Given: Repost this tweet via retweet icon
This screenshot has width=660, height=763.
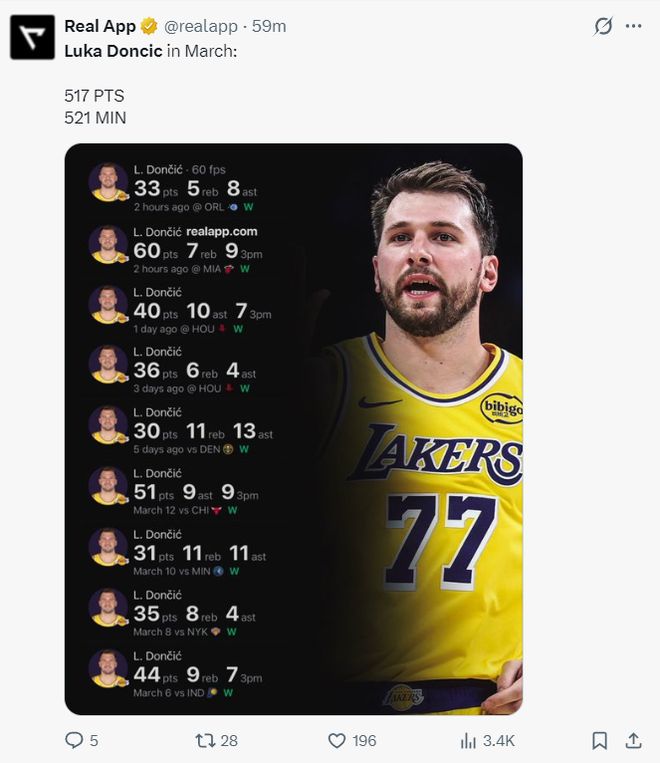Looking at the screenshot, I should pos(205,740).
